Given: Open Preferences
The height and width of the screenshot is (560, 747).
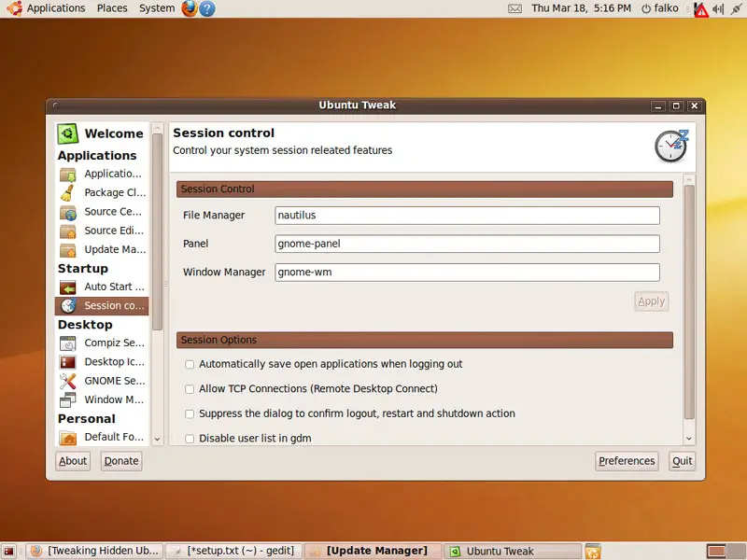Looking at the screenshot, I should click(x=627, y=461).
